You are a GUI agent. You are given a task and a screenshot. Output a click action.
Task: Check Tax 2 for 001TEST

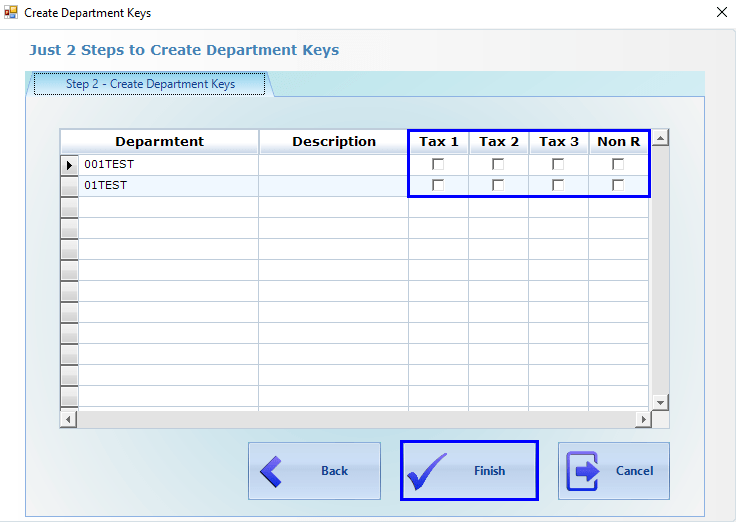click(x=498, y=164)
